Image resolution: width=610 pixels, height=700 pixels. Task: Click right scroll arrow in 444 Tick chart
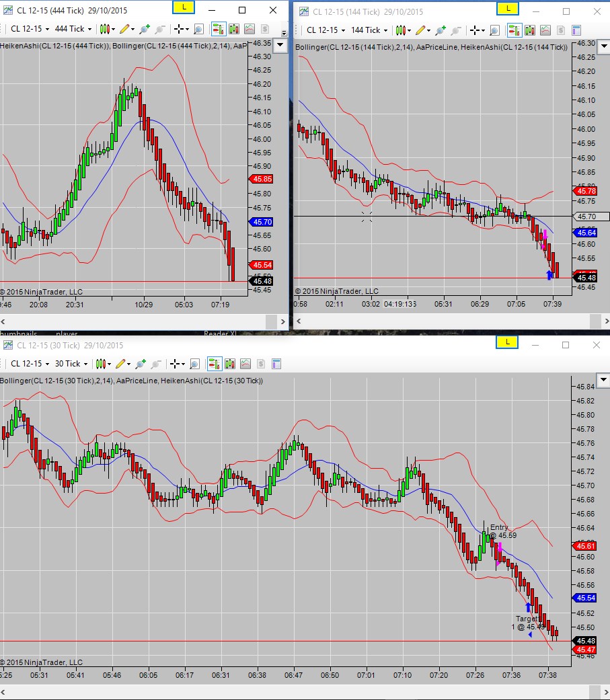282,321
